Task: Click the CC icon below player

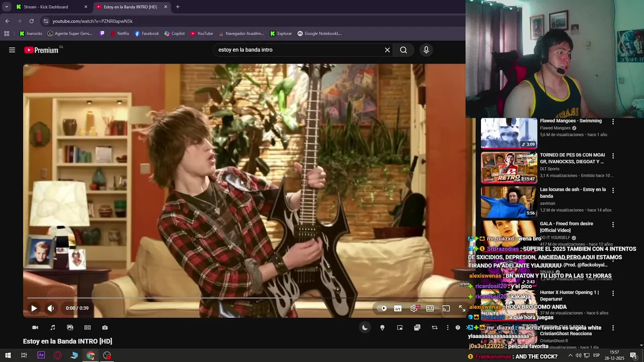Action: [x=88, y=327]
